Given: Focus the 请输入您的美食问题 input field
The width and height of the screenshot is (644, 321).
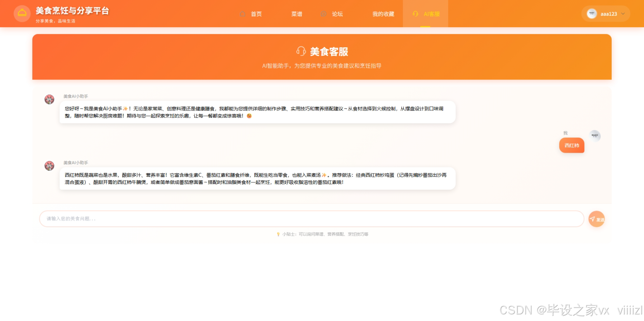Looking at the screenshot, I should tap(312, 219).
